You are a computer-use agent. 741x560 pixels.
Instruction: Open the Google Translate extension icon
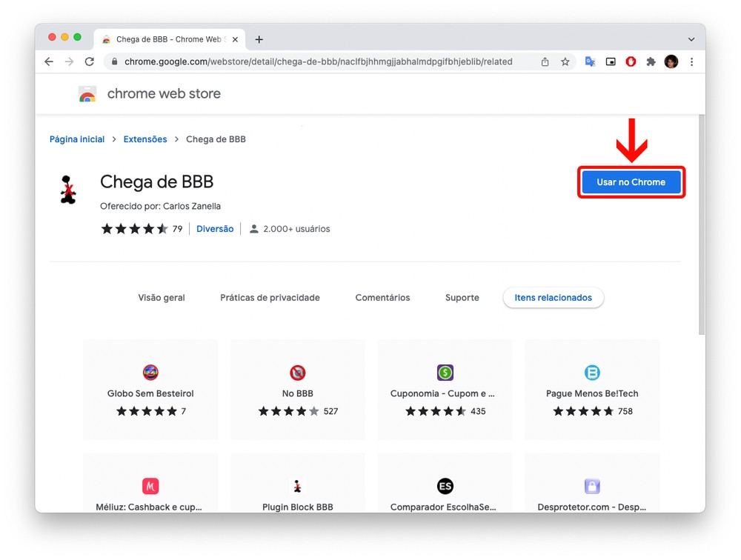coord(591,62)
